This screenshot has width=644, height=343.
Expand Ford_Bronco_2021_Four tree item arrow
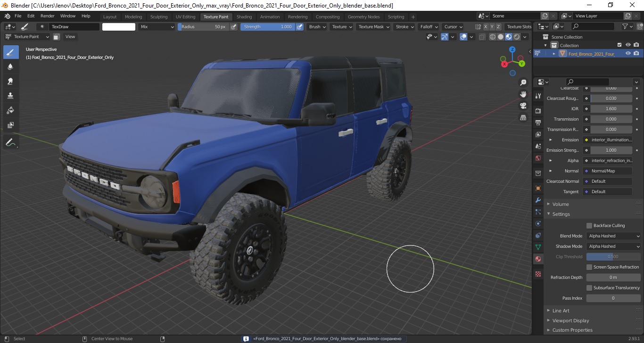(x=554, y=54)
